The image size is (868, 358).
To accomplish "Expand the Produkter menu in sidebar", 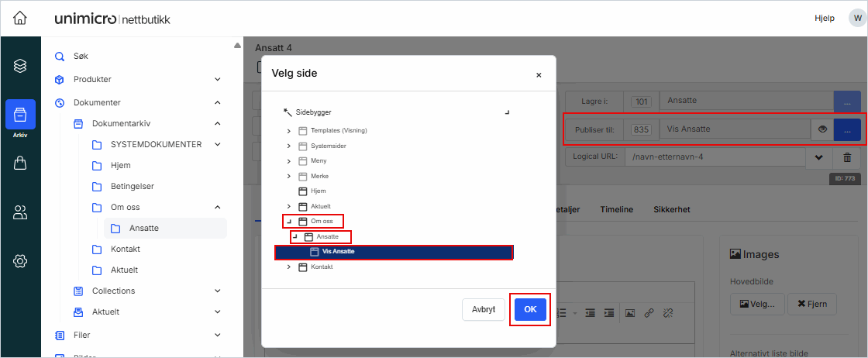I will [218, 79].
